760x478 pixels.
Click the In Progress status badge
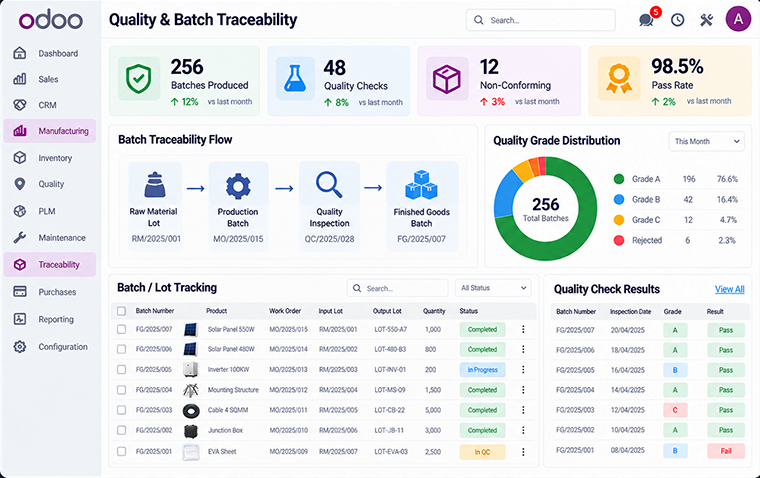click(x=482, y=370)
